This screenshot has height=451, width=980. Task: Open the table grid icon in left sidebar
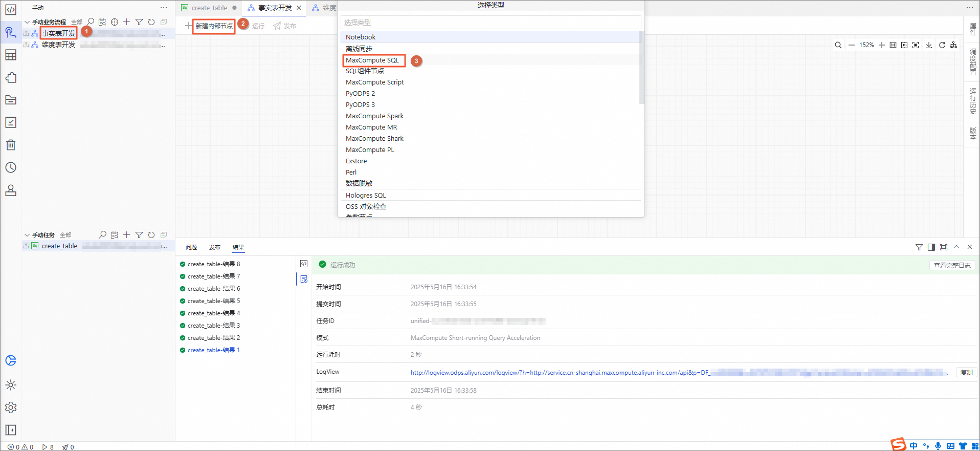click(11, 55)
